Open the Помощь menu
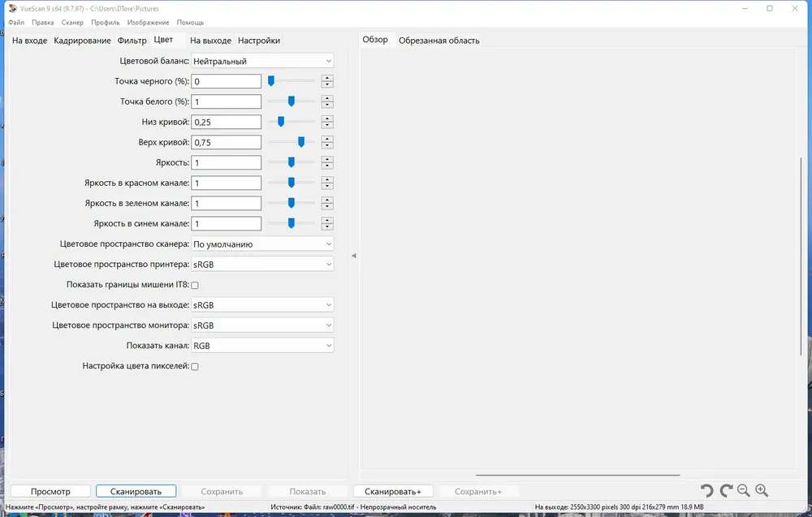This screenshot has height=517, width=812. pos(190,22)
